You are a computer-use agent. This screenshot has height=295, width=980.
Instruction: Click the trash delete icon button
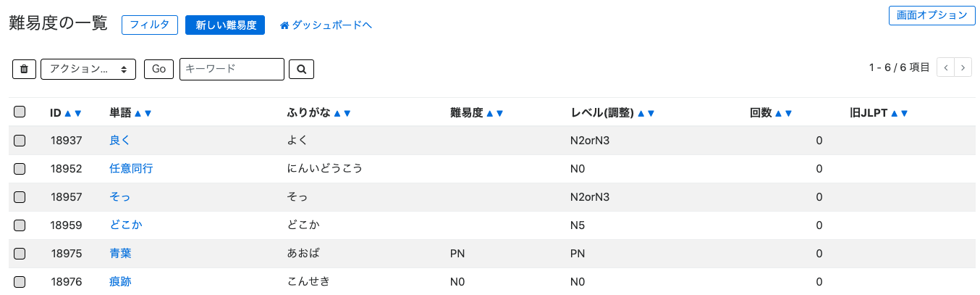point(24,69)
